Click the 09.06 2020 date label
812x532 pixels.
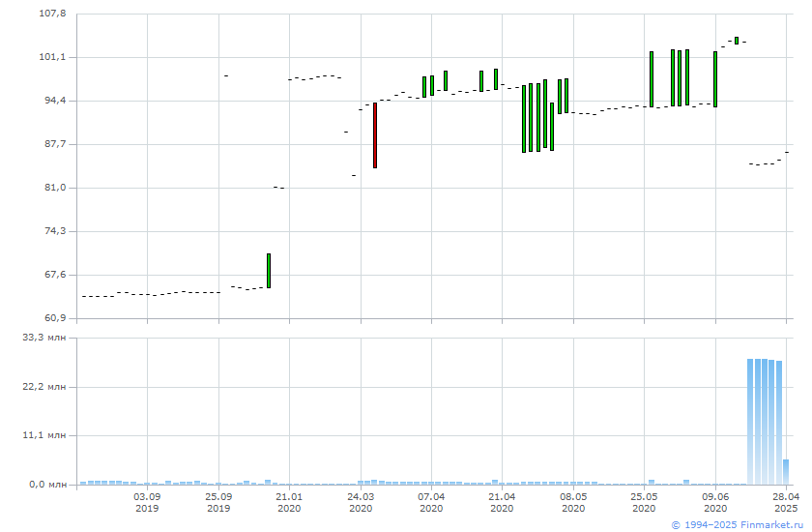715,502
